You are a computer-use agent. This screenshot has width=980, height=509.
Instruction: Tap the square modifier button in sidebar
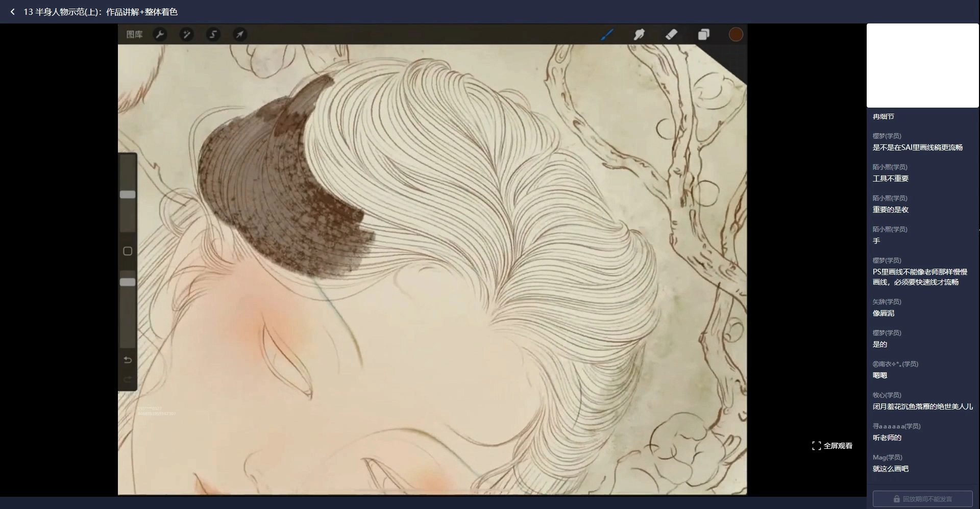(128, 251)
